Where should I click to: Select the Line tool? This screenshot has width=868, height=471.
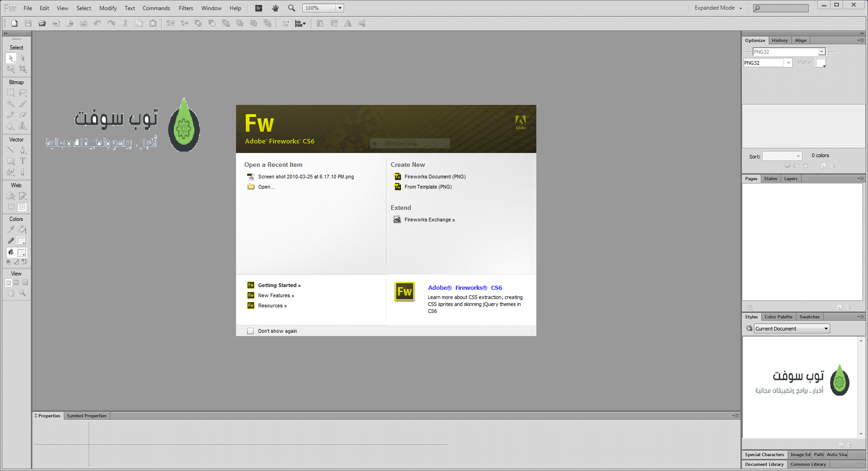[11, 150]
